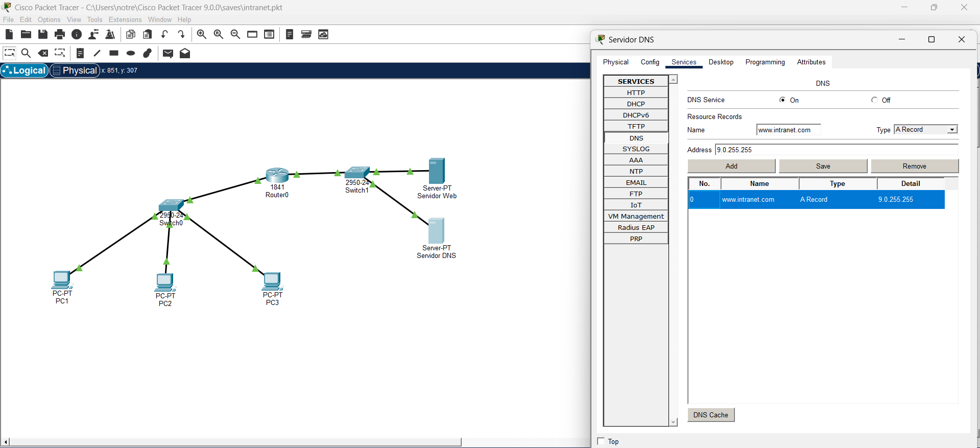Open a file with the folder icon
The image size is (980, 448).
pyautogui.click(x=26, y=34)
